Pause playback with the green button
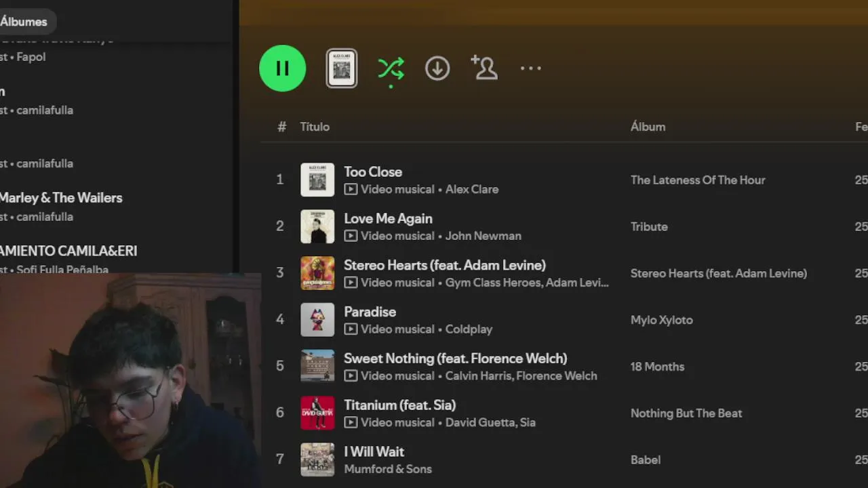The height and width of the screenshot is (488, 868). coord(282,68)
